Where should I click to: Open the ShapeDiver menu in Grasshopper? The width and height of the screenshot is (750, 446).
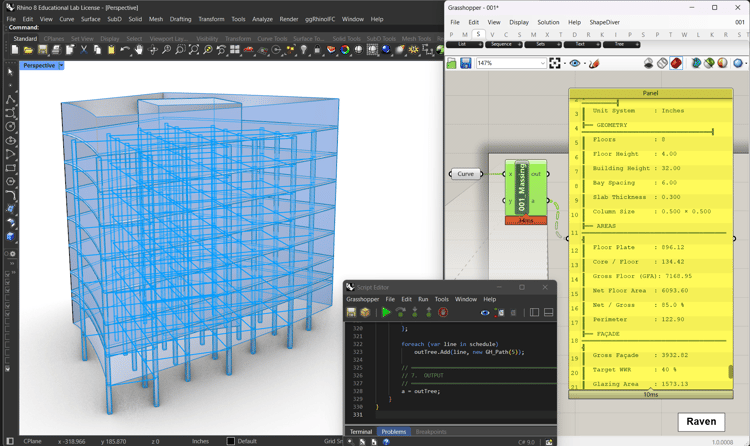point(604,22)
